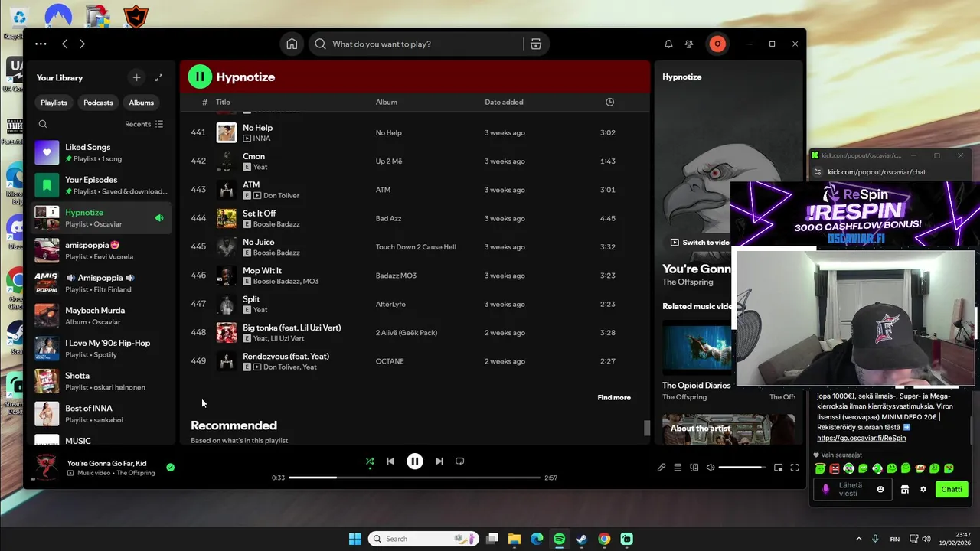Go back with the left arrow
This screenshot has width=980, height=551.
(65, 44)
